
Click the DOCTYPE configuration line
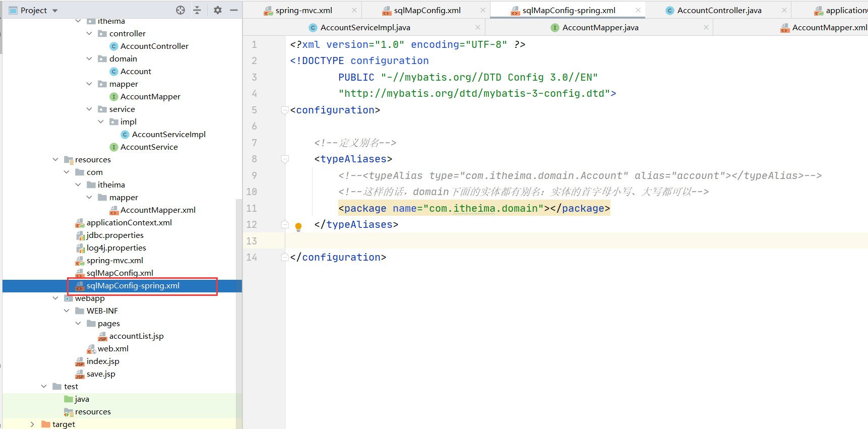[x=359, y=60]
